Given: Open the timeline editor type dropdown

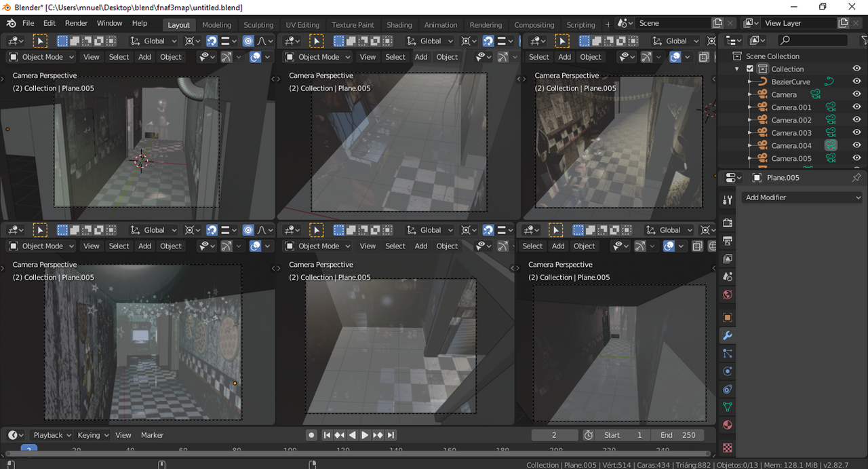Looking at the screenshot, I should pos(16,435).
